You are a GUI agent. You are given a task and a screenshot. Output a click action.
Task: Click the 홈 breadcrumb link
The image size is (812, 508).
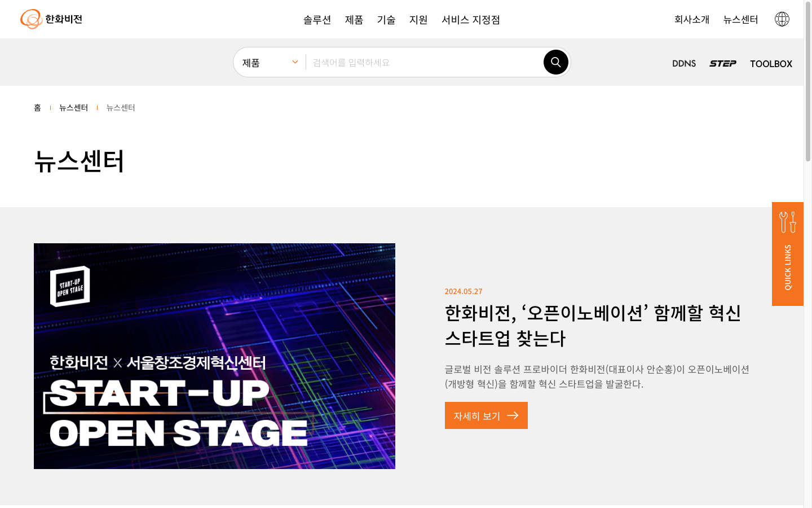pos(37,107)
